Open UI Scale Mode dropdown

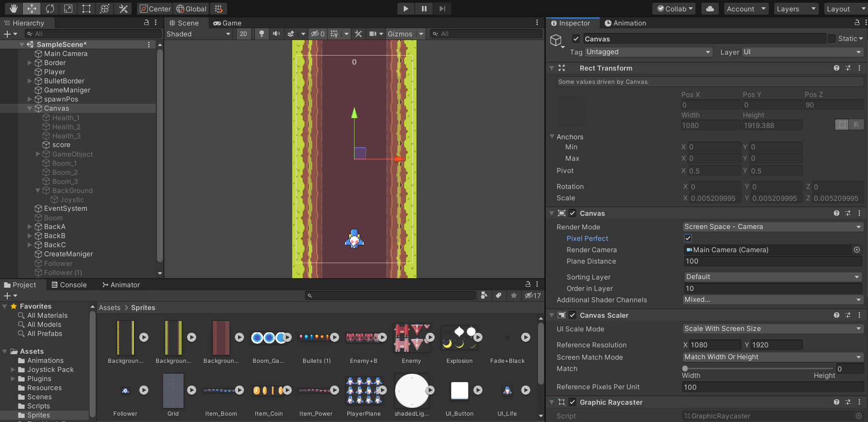click(773, 329)
